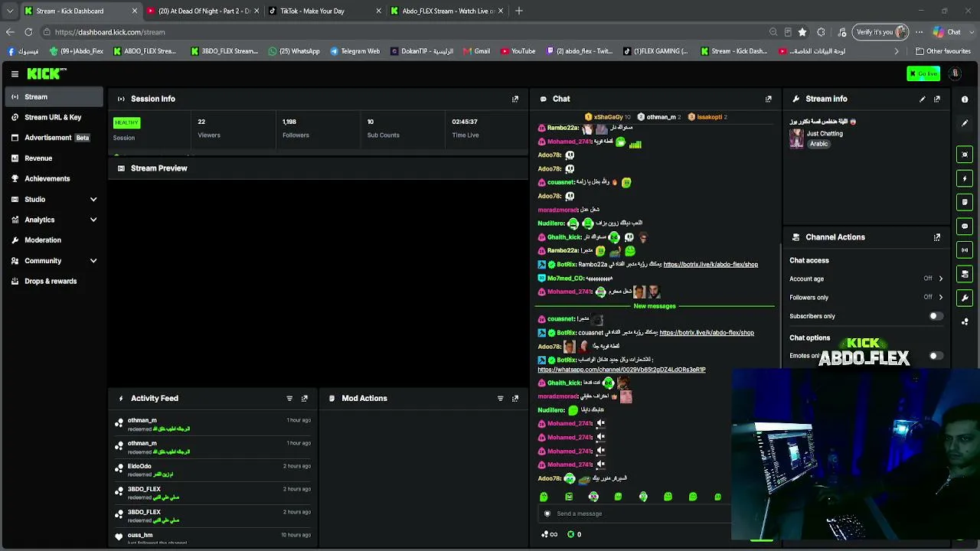Click the note icon in the right rail
Viewport: 980px width, 551px height.
[x=965, y=202]
